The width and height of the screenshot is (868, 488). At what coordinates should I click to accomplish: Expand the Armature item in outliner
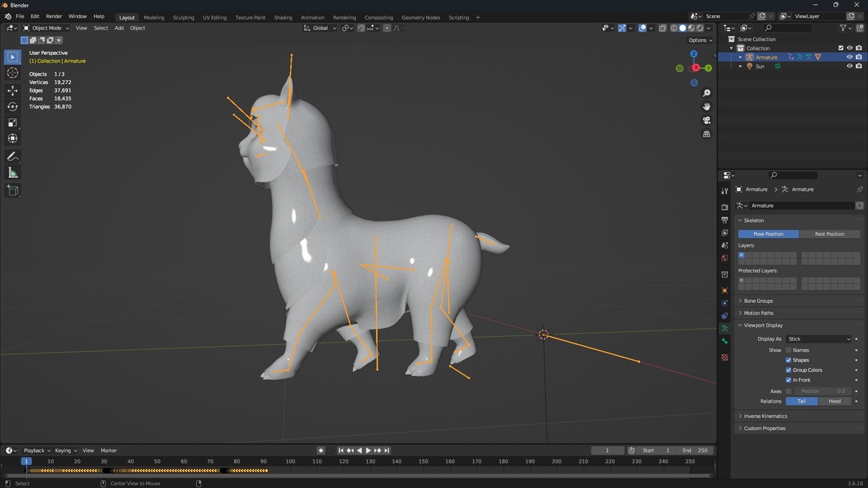(740, 57)
